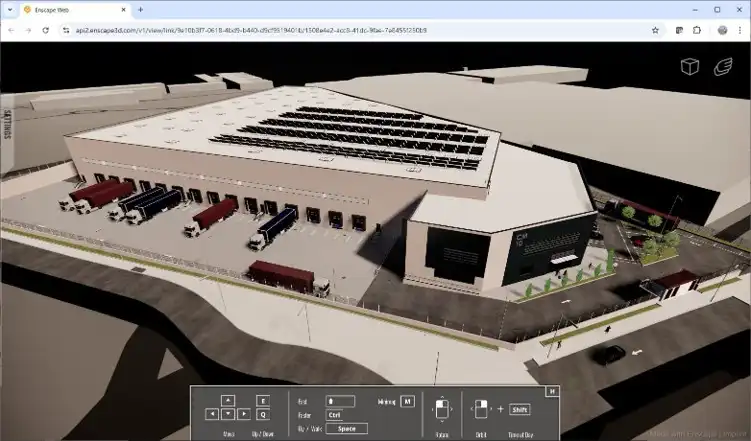Click the Fast speed Shift key hint
Screen dimensions: 751x441
point(340,401)
